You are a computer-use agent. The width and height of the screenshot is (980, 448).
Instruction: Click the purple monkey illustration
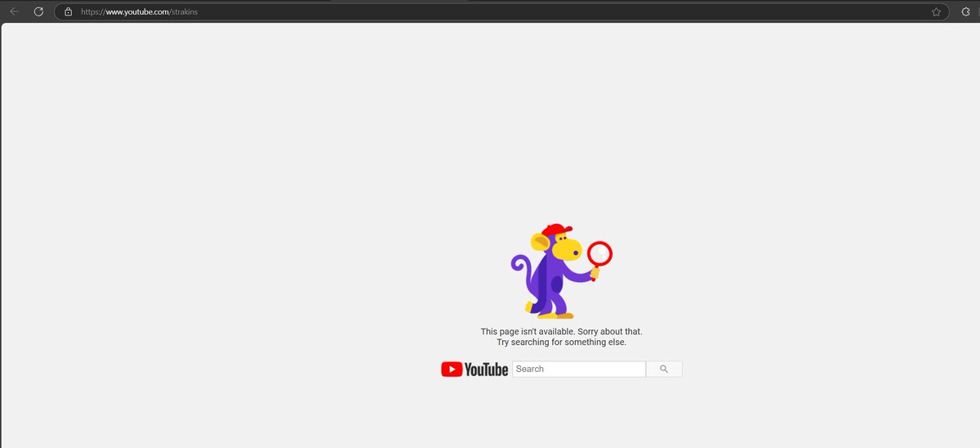562,271
